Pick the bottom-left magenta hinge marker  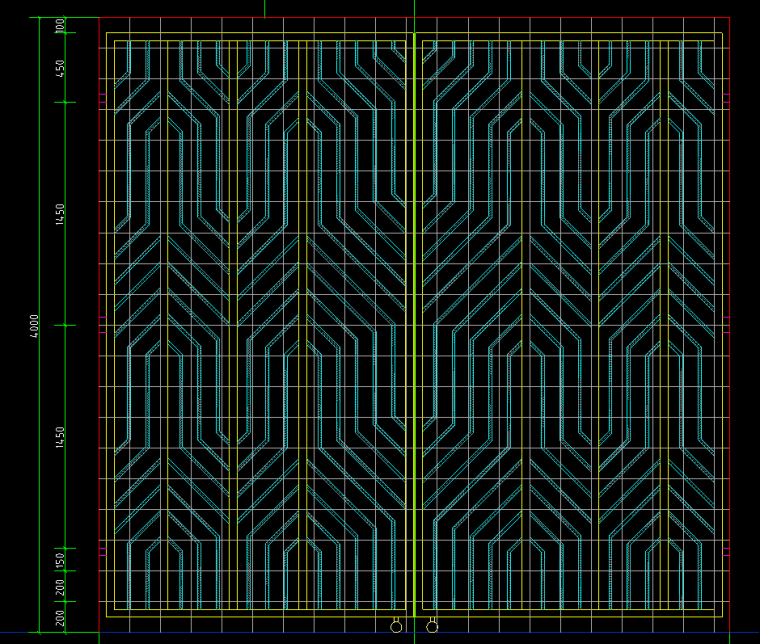(x=102, y=549)
